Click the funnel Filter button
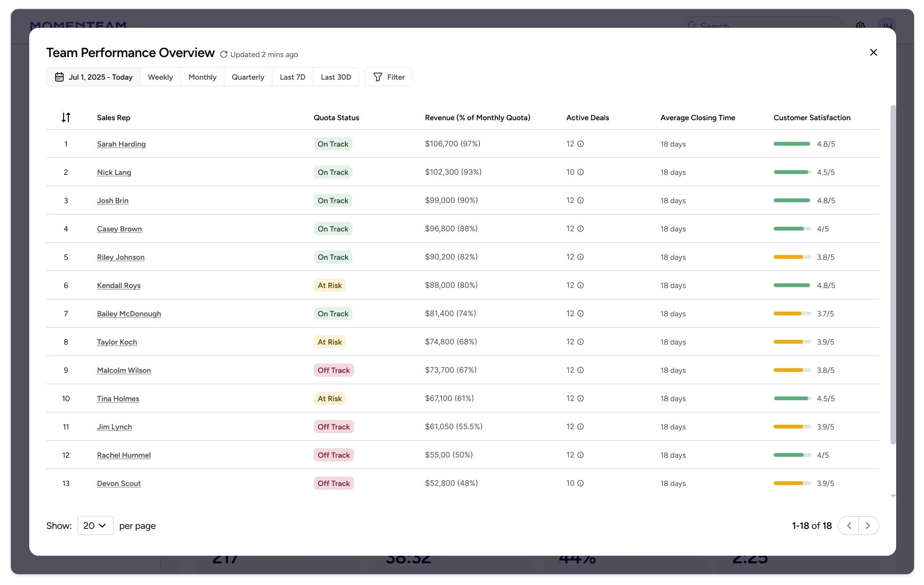The image size is (924, 585). 389,77
